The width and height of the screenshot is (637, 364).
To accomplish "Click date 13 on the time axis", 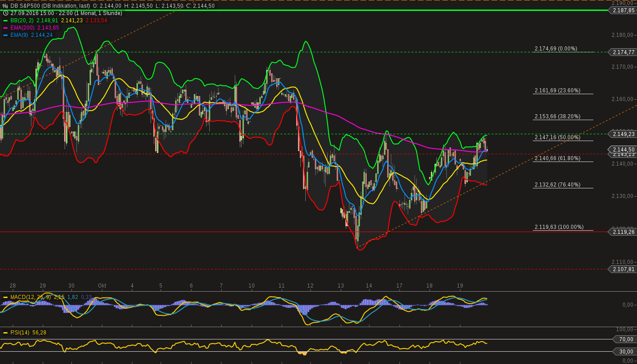I will click(x=341, y=286).
